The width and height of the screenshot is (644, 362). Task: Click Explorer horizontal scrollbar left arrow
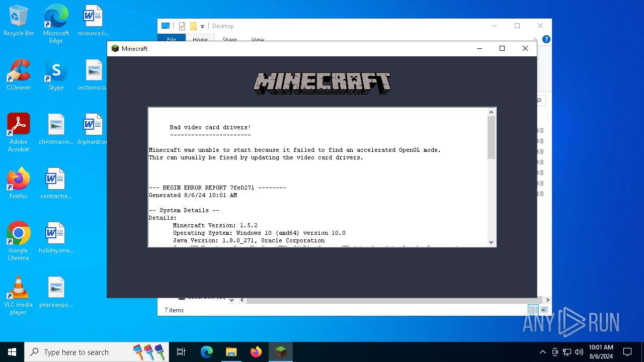(242, 300)
